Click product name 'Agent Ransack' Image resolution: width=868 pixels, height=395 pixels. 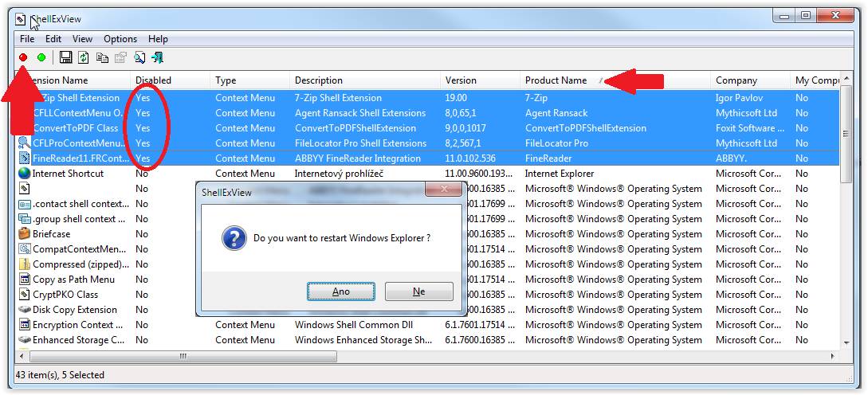coord(556,113)
